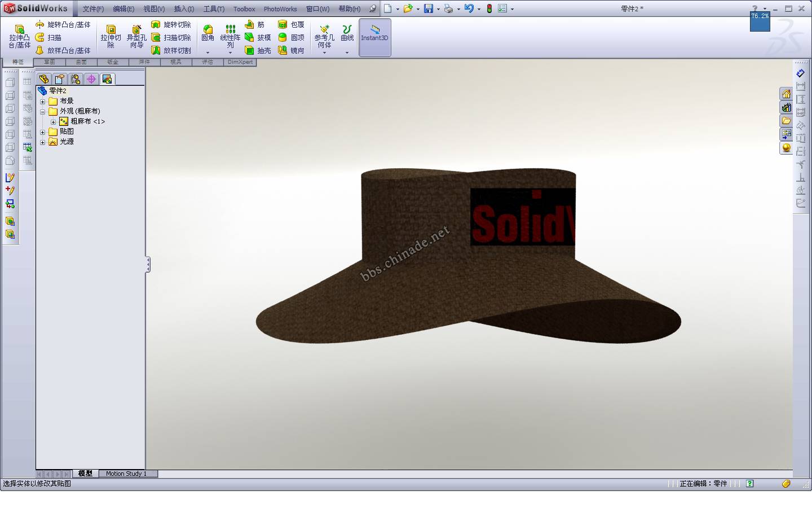The width and height of the screenshot is (812, 508).
Task: Open the SolidWorks Resources home tab
Action: [x=786, y=94]
